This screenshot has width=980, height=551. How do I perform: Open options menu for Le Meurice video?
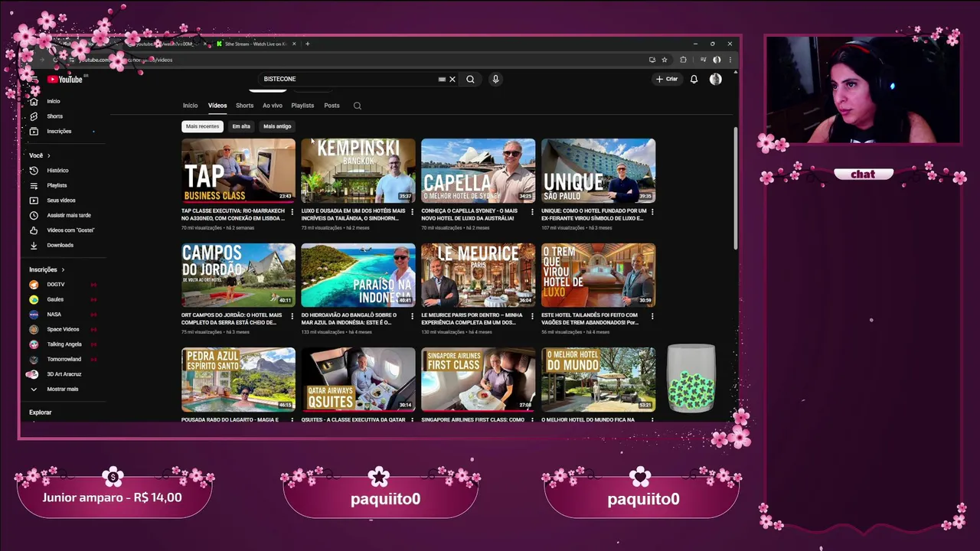tap(532, 316)
